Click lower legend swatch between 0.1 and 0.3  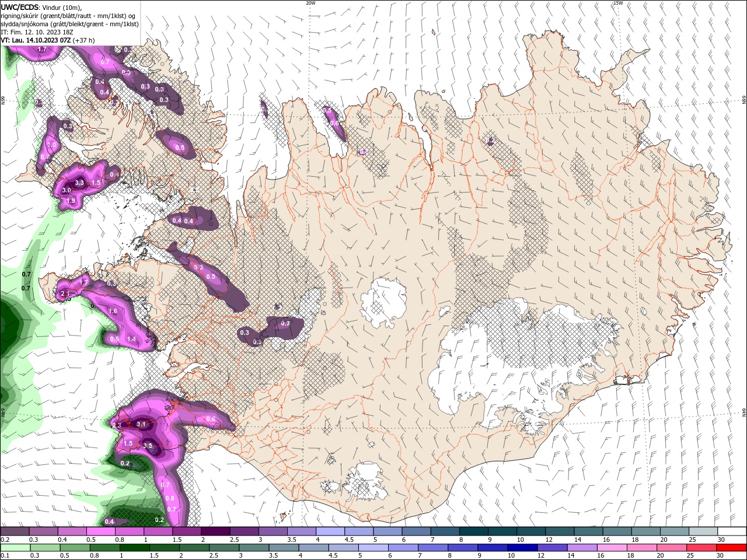tap(15, 548)
